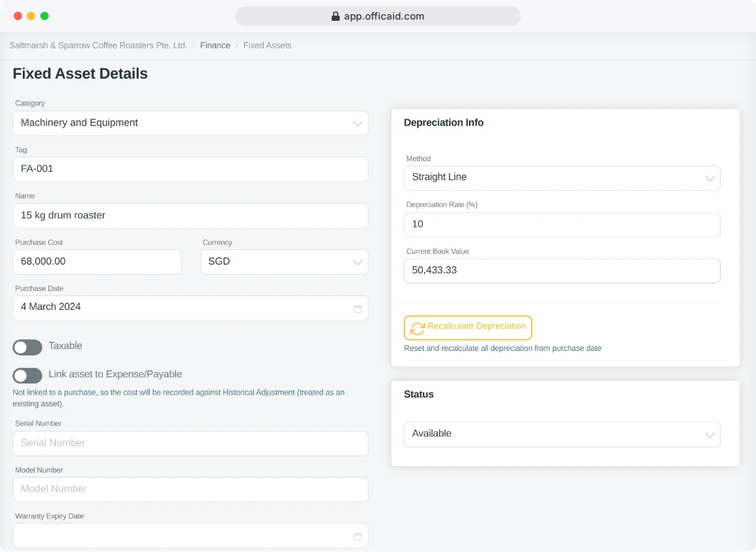
Task: Click the Depreciation Rate field
Action: (562, 225)
